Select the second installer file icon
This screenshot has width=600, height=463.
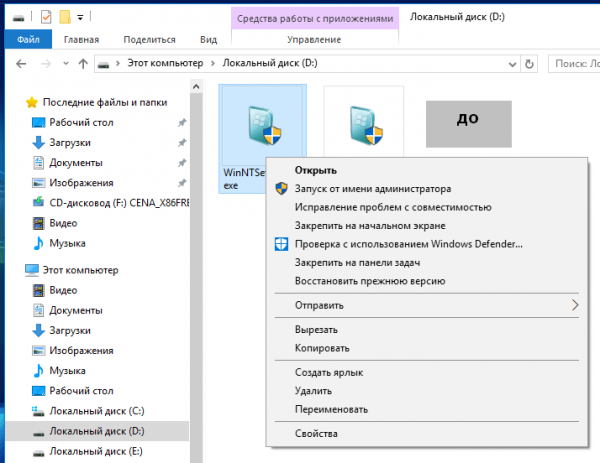[366, 126]
